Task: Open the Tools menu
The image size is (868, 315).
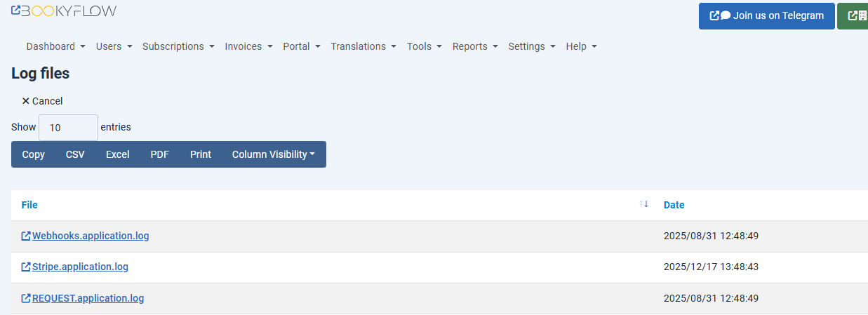Action: click(424, 46)
